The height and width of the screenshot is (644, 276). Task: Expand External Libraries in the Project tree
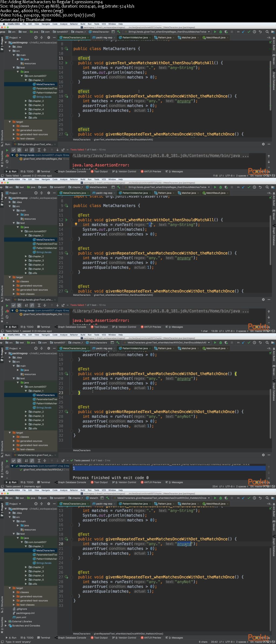6,621
